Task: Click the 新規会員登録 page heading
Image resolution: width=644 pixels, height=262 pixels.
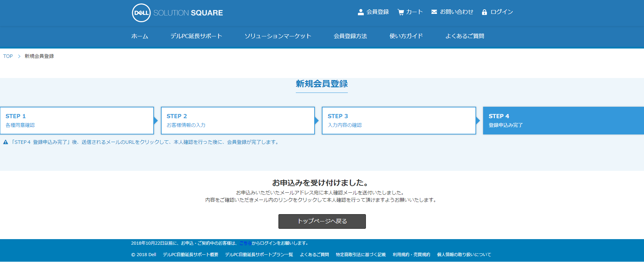Action: (322, 84)
